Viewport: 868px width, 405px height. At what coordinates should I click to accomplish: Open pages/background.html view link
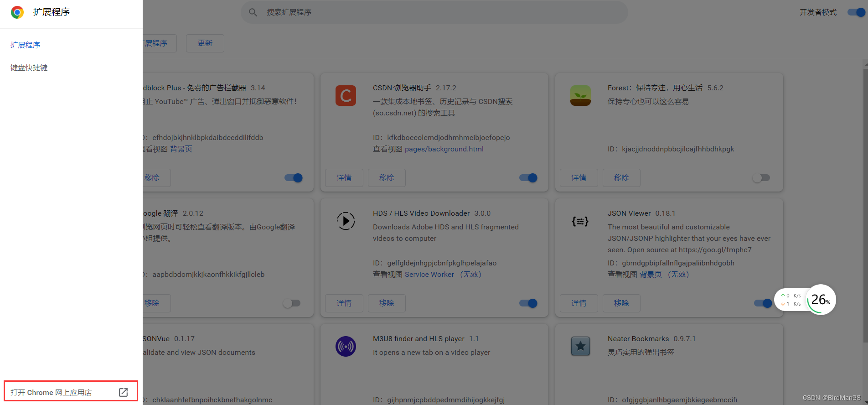click(x=444, y=149)
